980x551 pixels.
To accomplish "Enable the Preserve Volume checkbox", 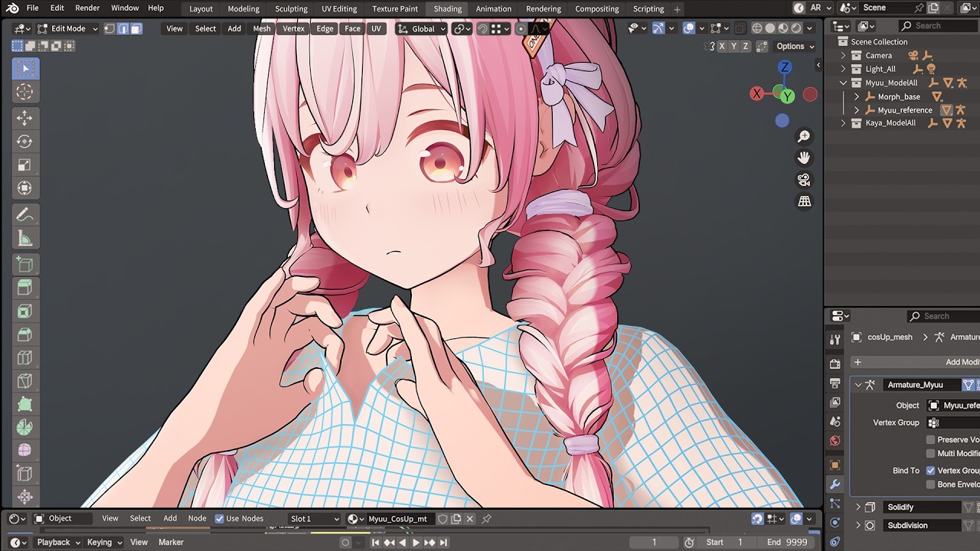I will [x=931, y=440].
